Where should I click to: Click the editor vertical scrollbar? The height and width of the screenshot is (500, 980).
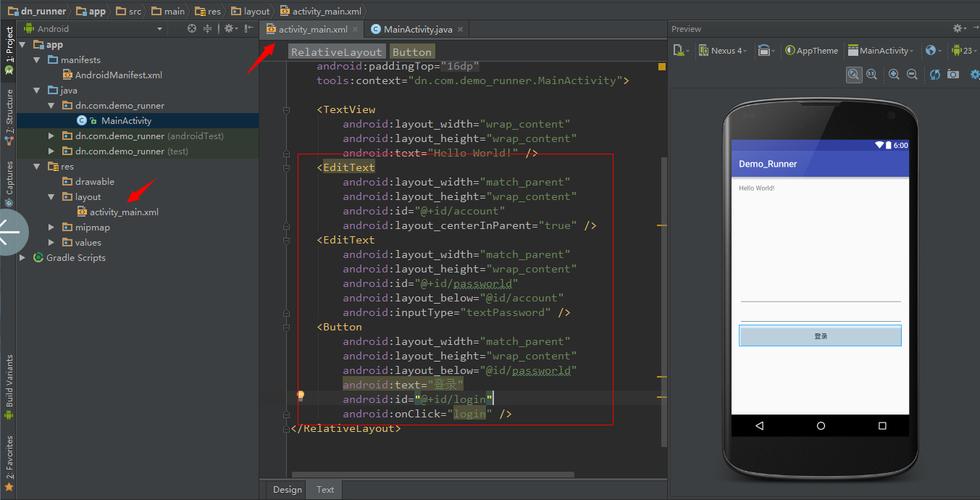tap(664, 302)
